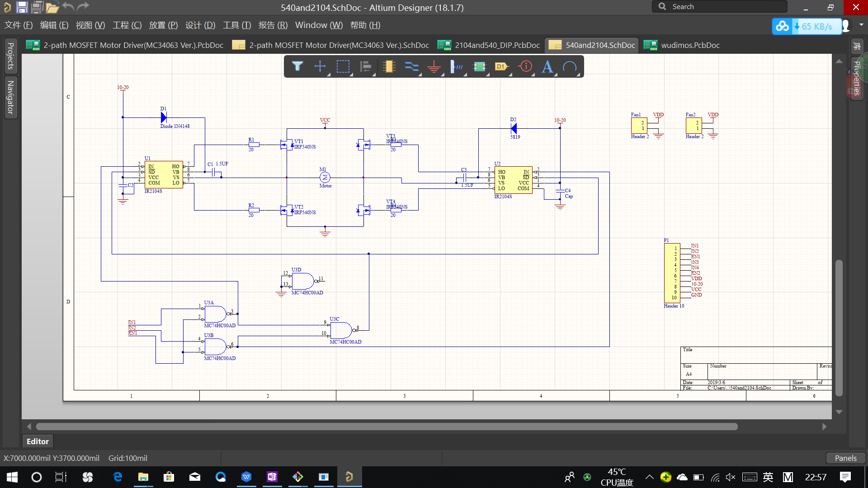This screenshot has width=868, height=488.
Task: Open the 设计 (D) menu
Action: coord(200,25)
